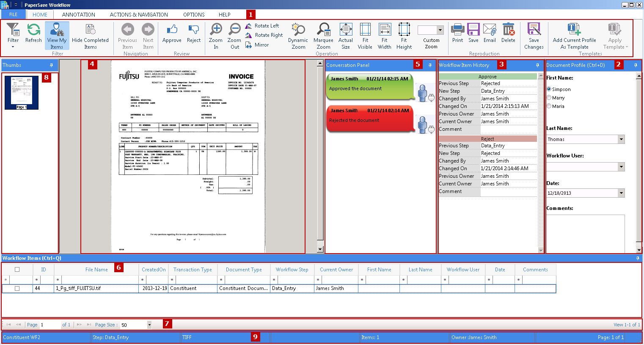644x345 pixels.
Task: Click in the Comments text box
Action: pos(585,233)
